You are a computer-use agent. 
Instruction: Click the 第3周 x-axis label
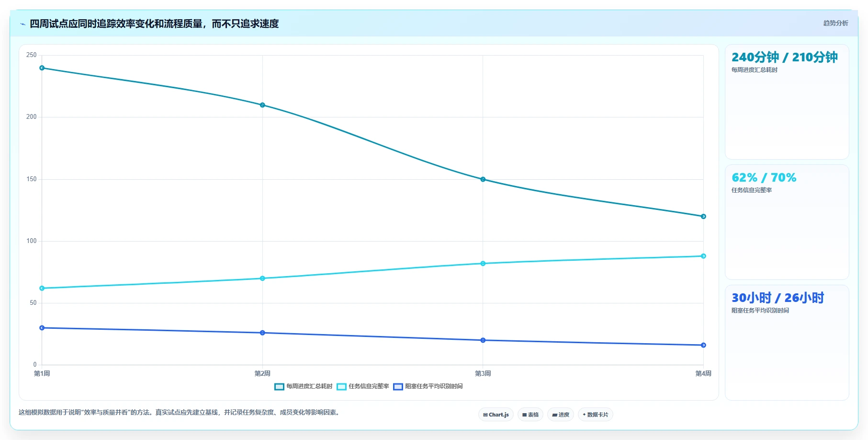[x=483, y=373]
